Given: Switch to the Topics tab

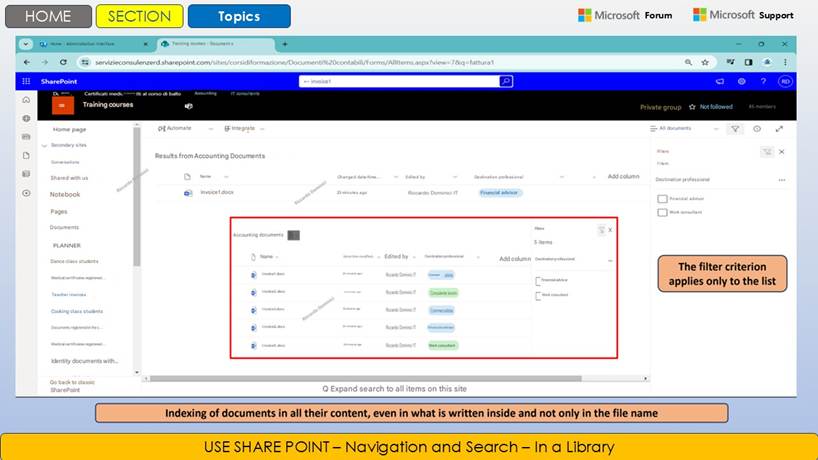Looking at the screenshot, I should pyautogui.click(x=239, y=16).
